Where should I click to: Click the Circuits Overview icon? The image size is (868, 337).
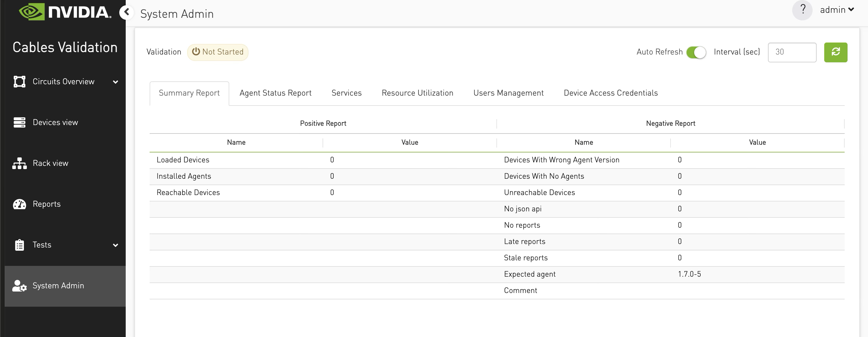19,81
